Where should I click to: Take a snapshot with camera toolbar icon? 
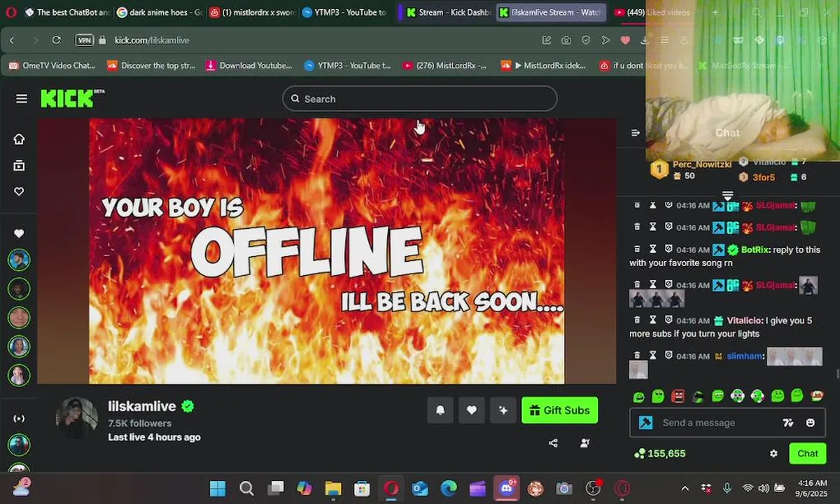[566, 40]
